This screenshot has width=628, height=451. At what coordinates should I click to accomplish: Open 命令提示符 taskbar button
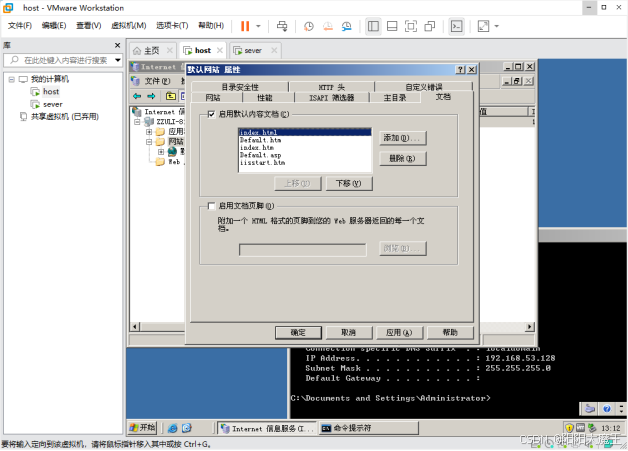coord(368,428)
